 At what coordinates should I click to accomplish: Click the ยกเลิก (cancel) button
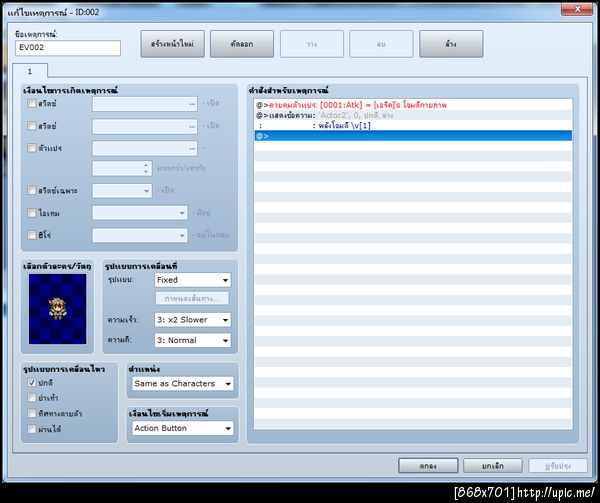point(492,466)
